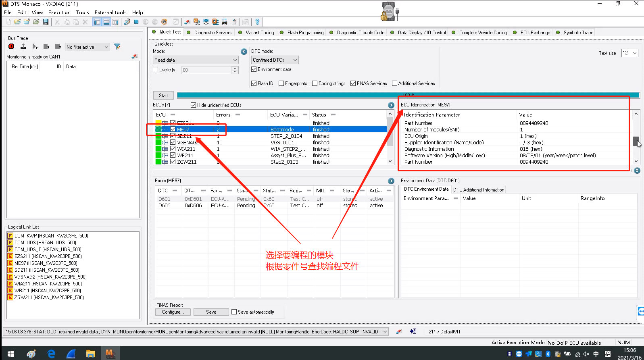Enable the Coding strings checkbox

tap(315, 83)
